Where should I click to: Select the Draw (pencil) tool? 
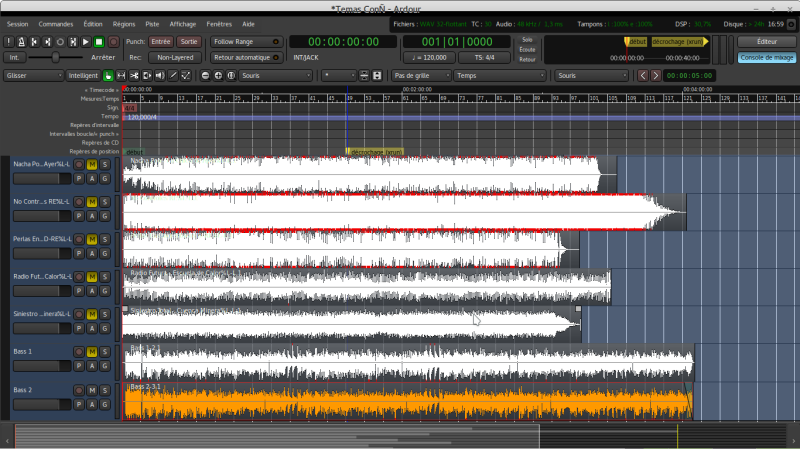[173, 76]
